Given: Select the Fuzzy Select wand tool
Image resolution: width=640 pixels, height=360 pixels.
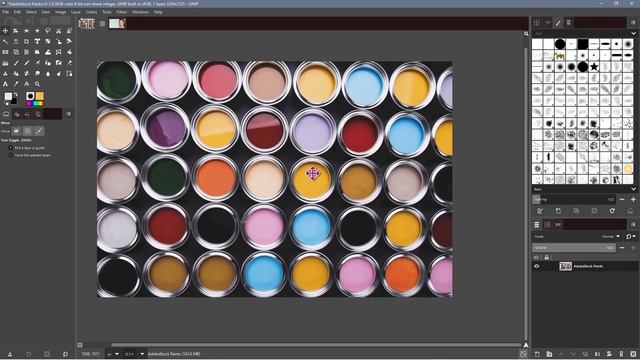Looking at the screenshot, I should pyautogui.click(x=5, y=41).
